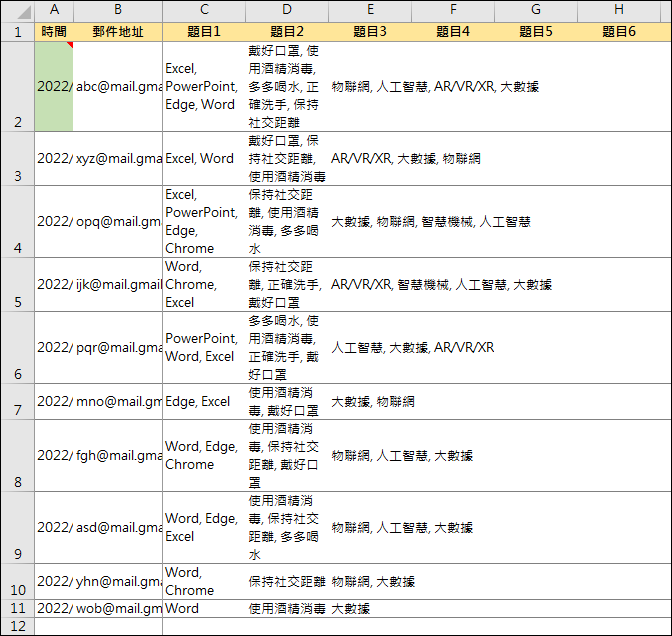Click the pqr@mail.gma email cell
672x636 pixels.
tap(118, 348)
